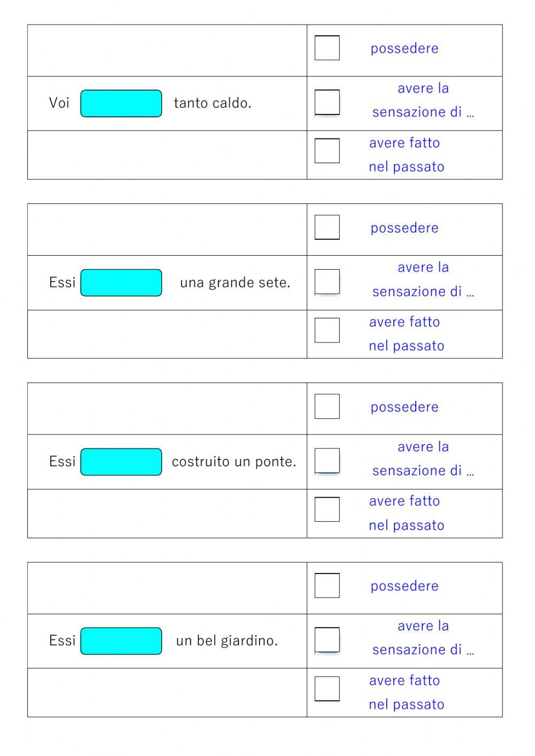Check 'avere fatto nel passato' for 'tanto caldo'
Screen dimensions: 535x756
coord(327,151)
